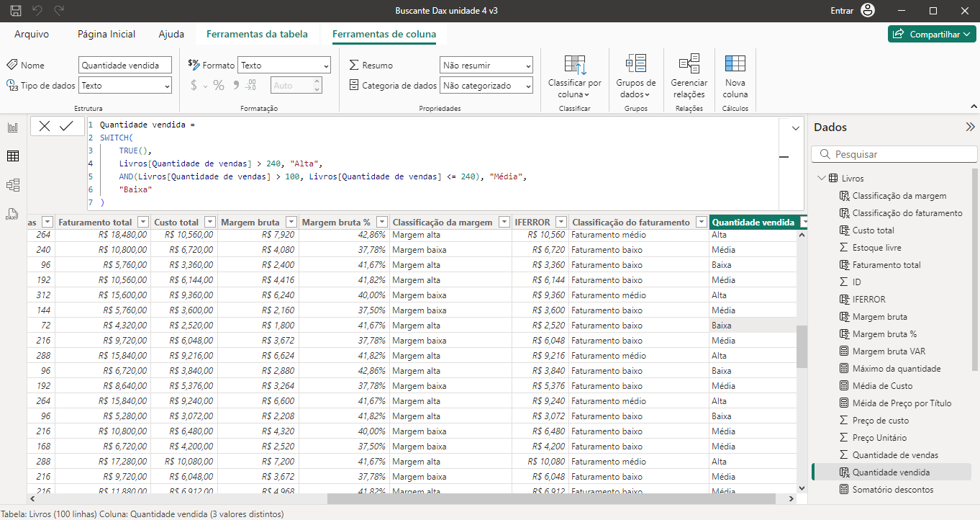Open the Report view icon in left sidebar
Screen dimensions: 980x520
click(x=13, y=127)
